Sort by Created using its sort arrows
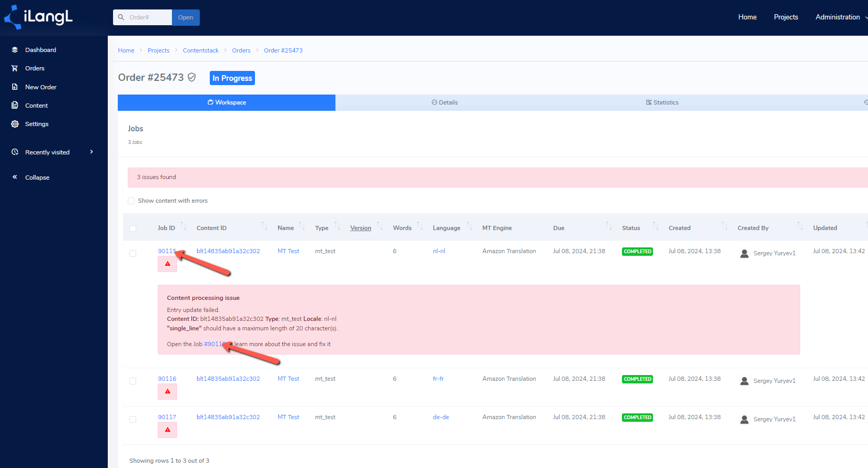868x468 pixels. point(724,226)
